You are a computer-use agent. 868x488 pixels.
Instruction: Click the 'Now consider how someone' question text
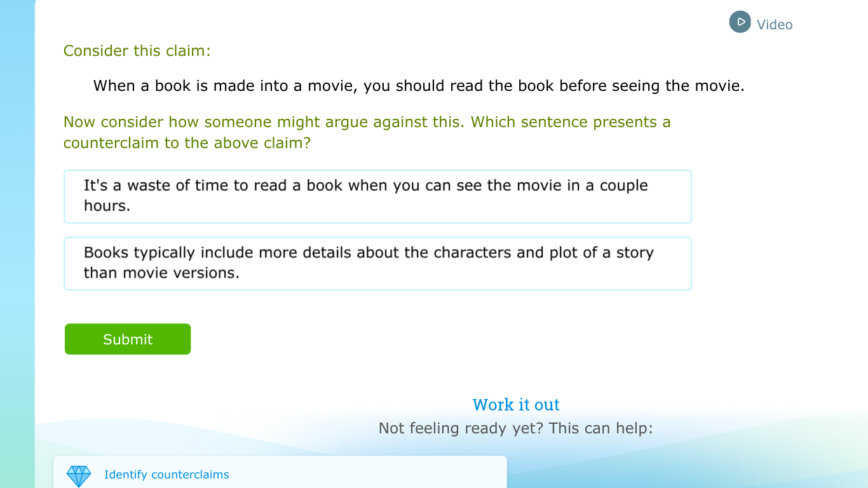tap(367, 122)
